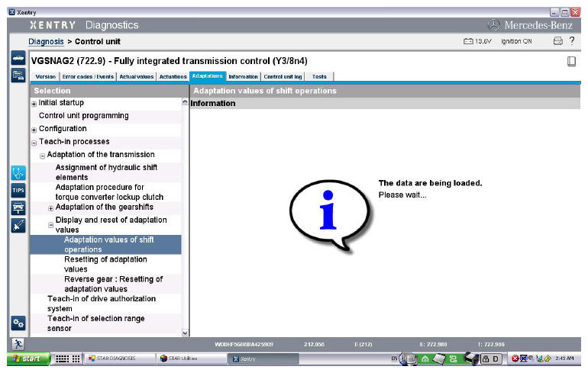The image size is (588, 373).
Task: Collapse the Teach-in processes node
Action: 34,143
